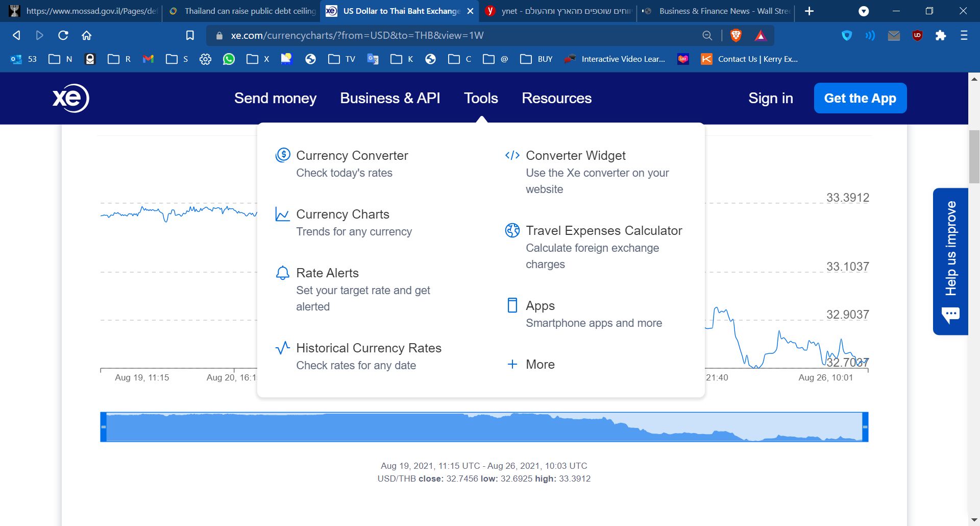Click the Sign in link
The height and width of the screenshot is (526, 980).
(770, 98)
